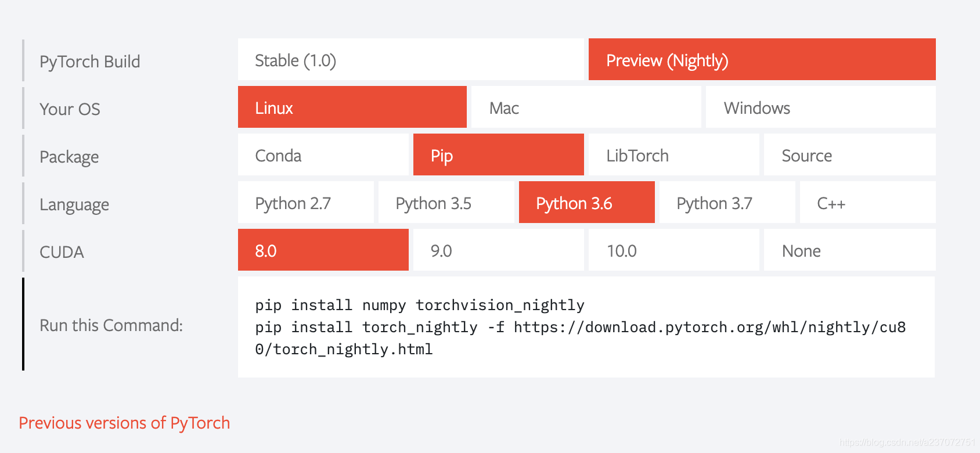Choose Pip as the package manager
The width and height of the screenshot is (980, 453).
point(498,155)
